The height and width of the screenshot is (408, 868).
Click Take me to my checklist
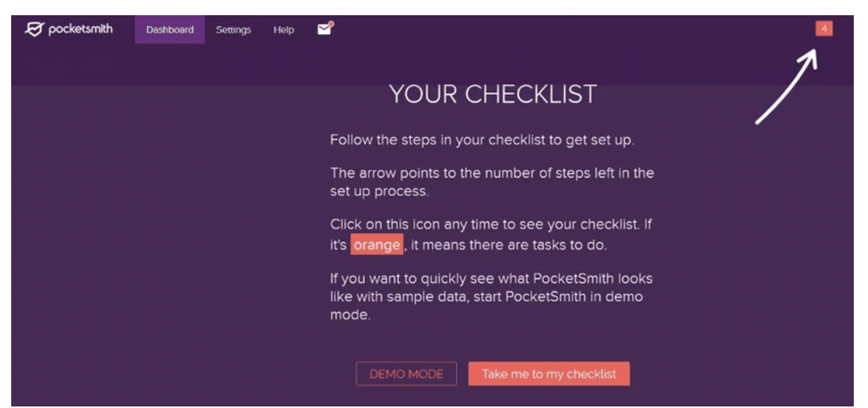coord(549,374)
